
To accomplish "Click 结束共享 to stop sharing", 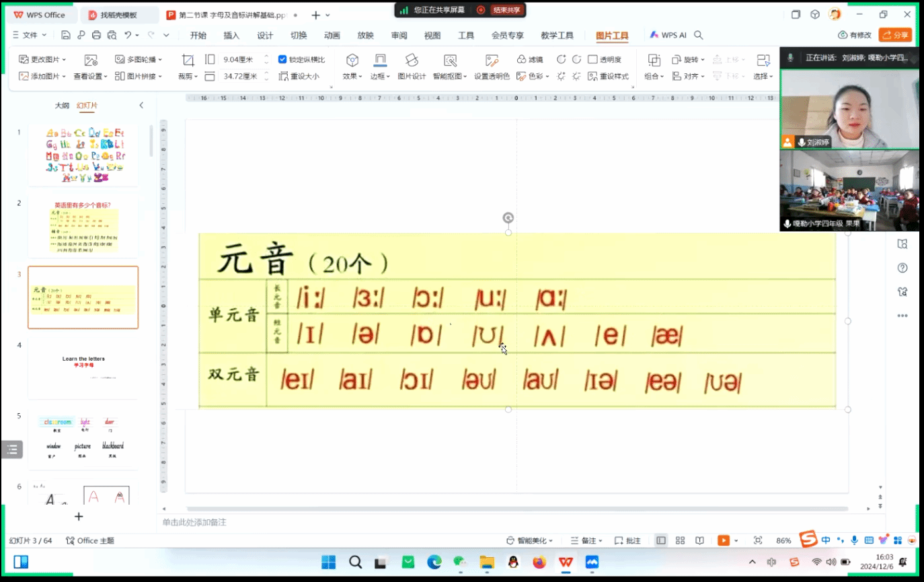I will coord(500,10).
